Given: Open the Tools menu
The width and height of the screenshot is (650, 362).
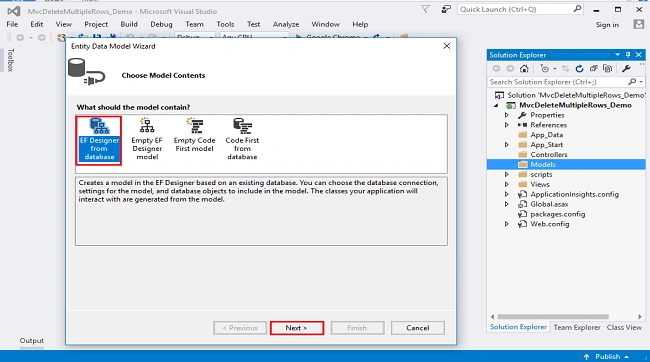Looking at the screenshot, I should [226, 24].
